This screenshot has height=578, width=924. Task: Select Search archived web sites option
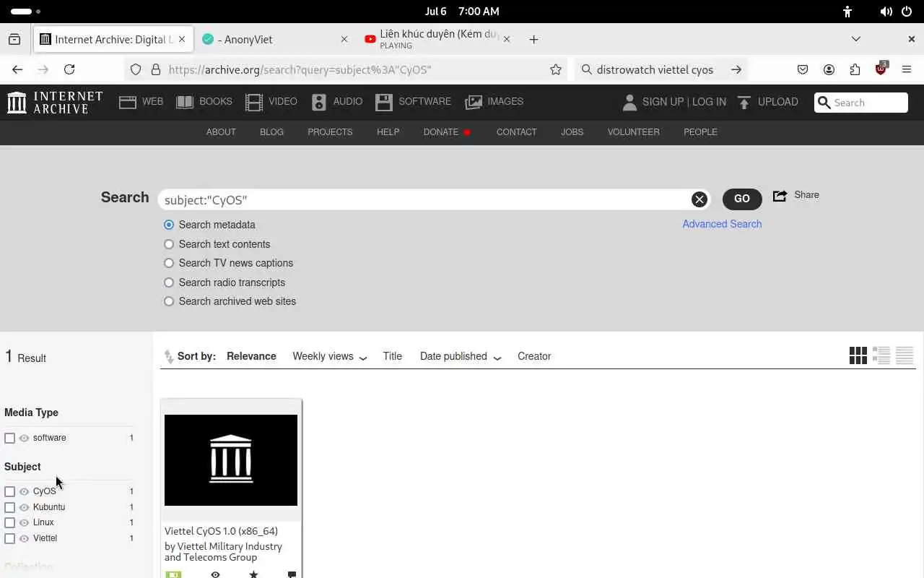point(169,301)
